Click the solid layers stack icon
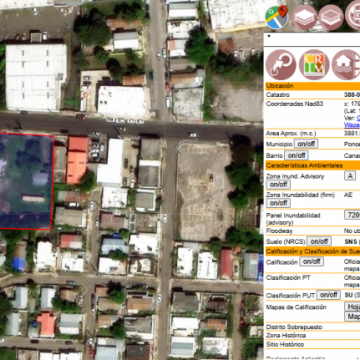The height and width of the screenshot is (360, 360). click(304, 18)
